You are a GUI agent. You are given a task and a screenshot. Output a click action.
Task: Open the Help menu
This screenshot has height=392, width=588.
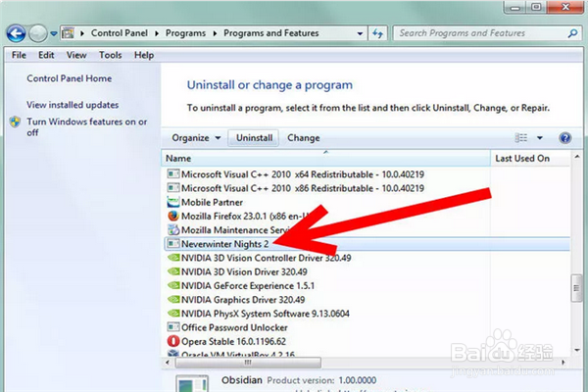(x=144, y=55)
